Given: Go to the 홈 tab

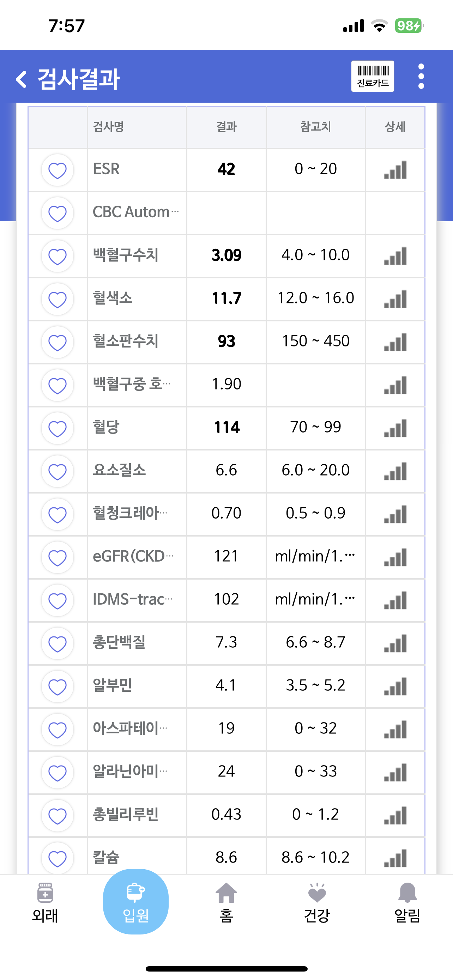Looking at the screenshot, I should tap(226, 903).
